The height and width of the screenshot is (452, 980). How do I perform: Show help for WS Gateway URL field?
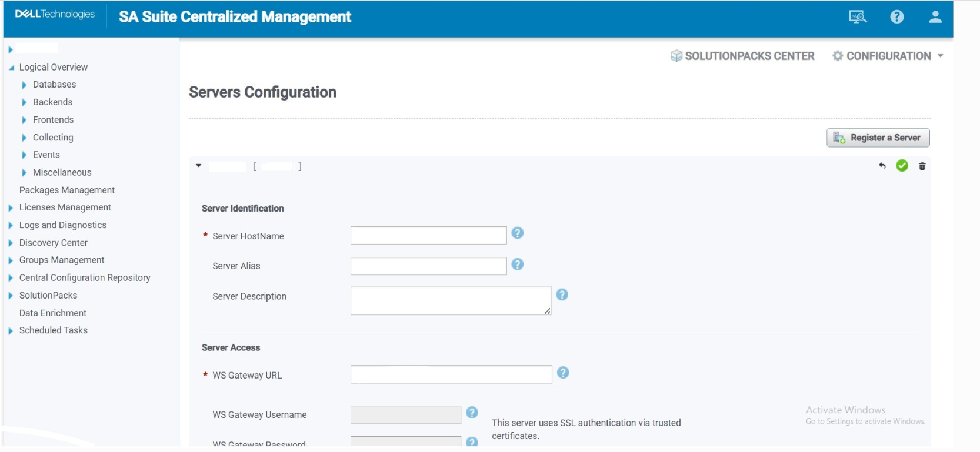(562, 373)
